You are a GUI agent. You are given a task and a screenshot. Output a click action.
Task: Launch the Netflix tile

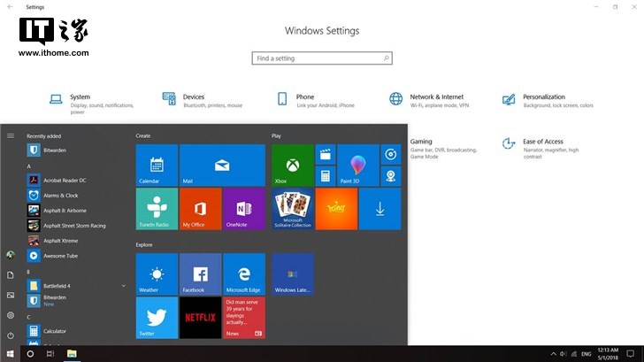201,318
